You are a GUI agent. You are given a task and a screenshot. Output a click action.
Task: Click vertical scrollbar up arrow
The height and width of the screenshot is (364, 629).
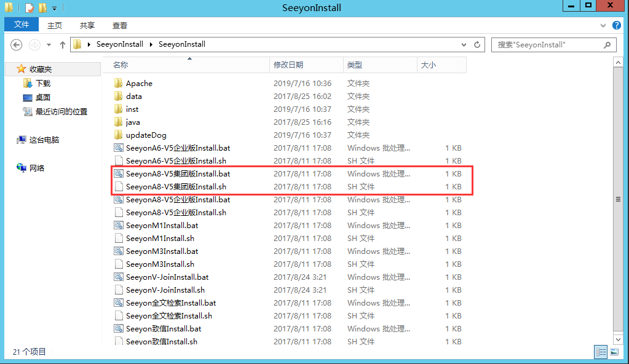pyautogui.click(x=618, y=63)
